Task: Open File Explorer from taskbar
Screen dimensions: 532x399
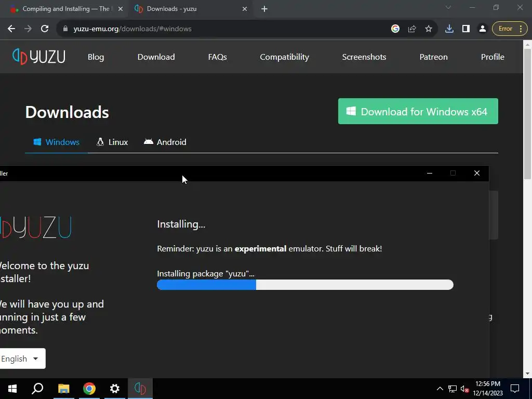Action: 63,389
